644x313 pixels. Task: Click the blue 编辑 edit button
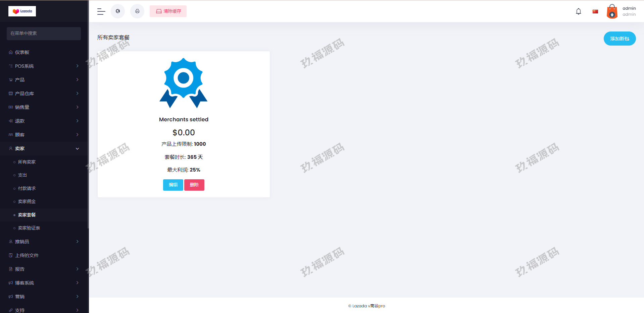[173, 185]
